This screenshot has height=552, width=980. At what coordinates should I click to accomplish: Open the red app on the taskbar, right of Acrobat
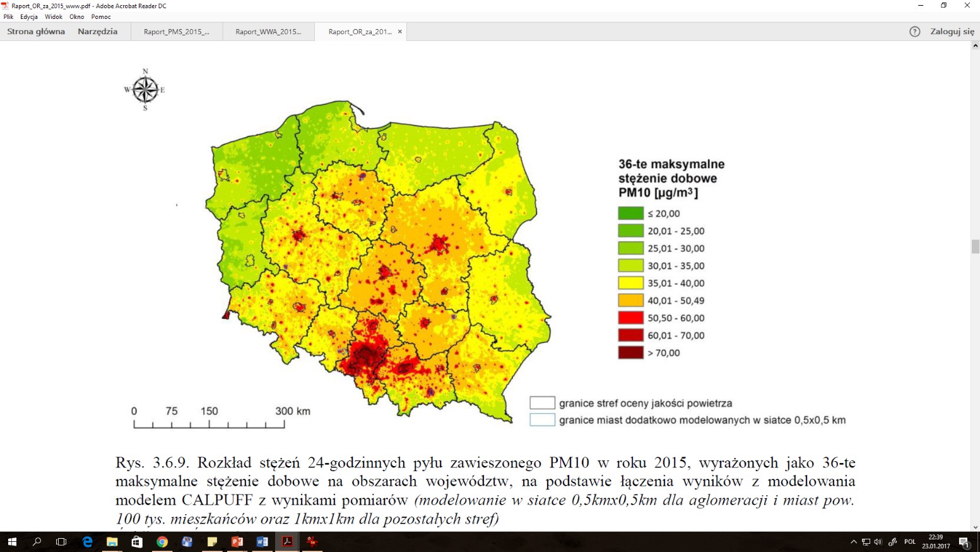(x=312, y=542)
